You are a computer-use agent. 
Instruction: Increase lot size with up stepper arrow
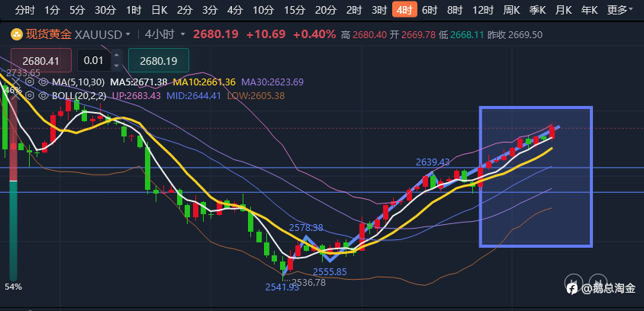pyautogui.click(x=116, y=56)
